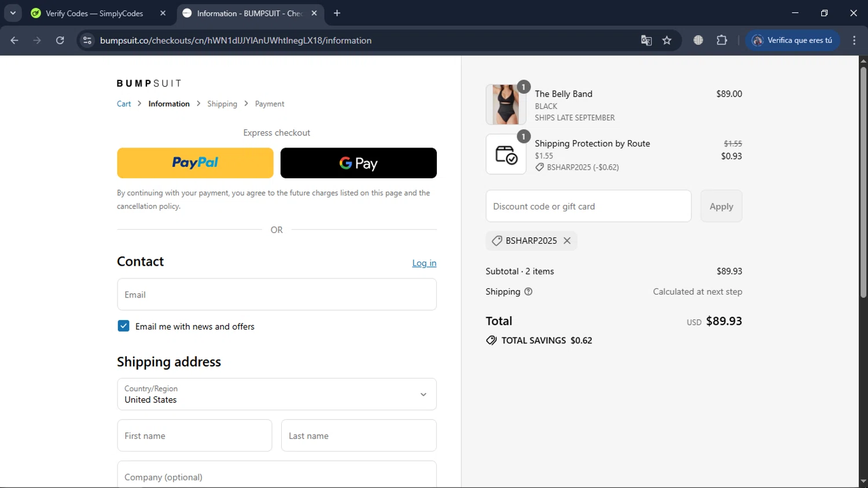Click the Company (optional) field
This screenshot has width=868, height=488.
tap(277, 475)
